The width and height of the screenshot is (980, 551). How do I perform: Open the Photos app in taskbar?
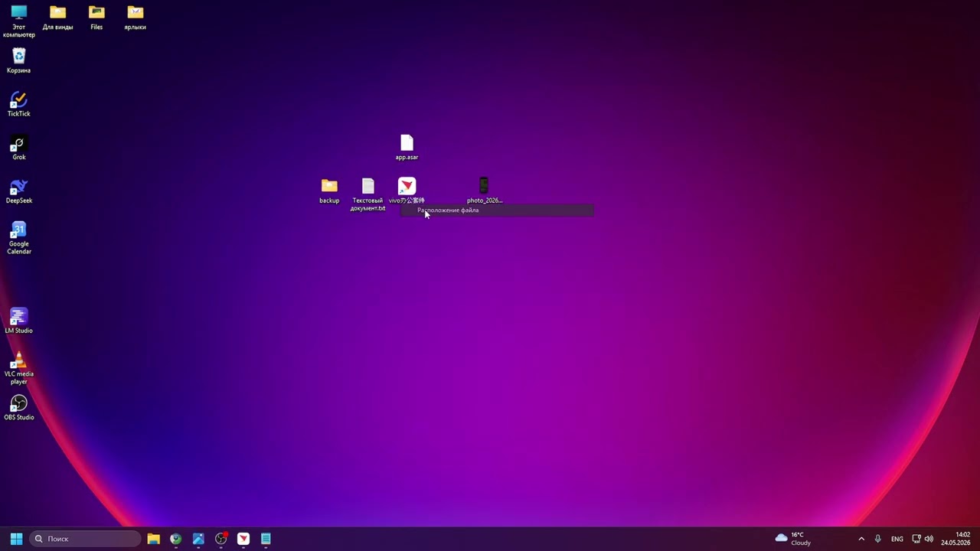pos(198,539)
